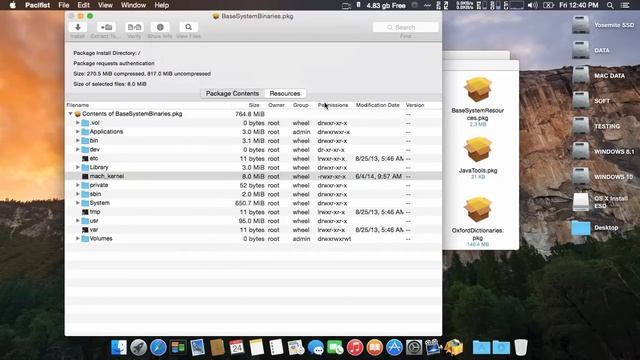This screenshot has height=360, width=640.
Task: Switch to the Package Contents tab
Action: click(232, 93)
